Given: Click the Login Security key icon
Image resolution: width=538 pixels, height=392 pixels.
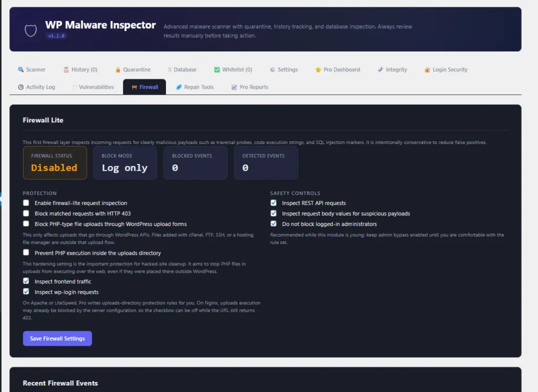Looking at the screenshot, I should [x=427, y=69].
